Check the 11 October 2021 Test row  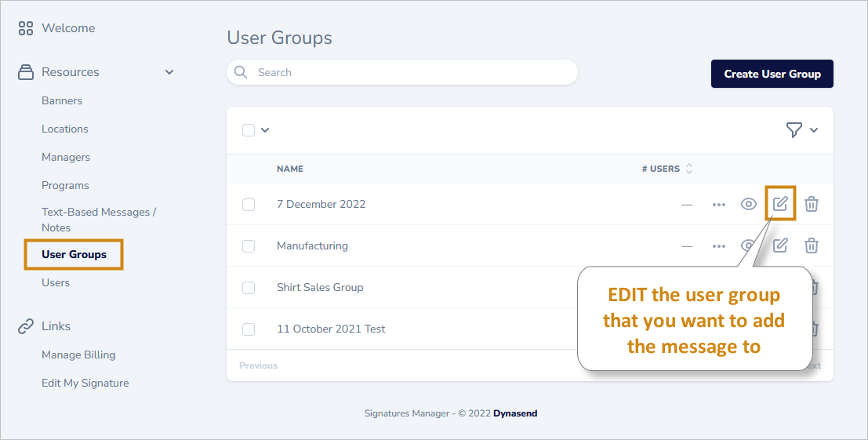click(x=249, y=329)
